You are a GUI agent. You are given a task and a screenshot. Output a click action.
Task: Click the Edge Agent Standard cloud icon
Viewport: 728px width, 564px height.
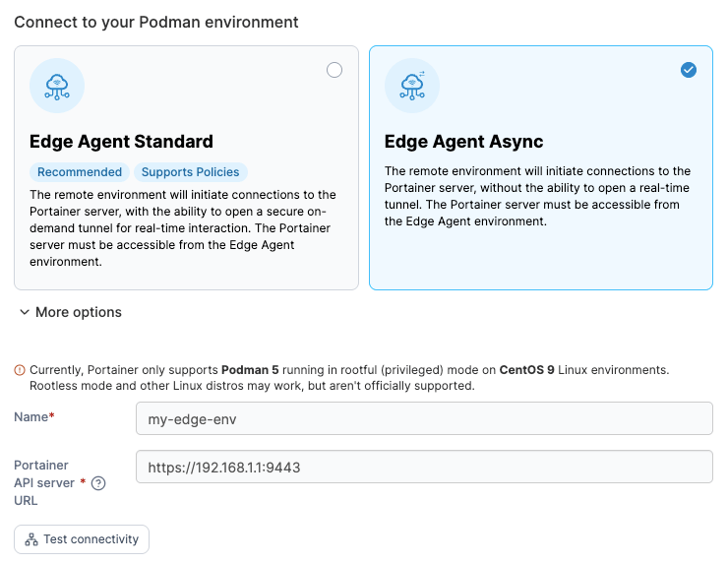57,86
